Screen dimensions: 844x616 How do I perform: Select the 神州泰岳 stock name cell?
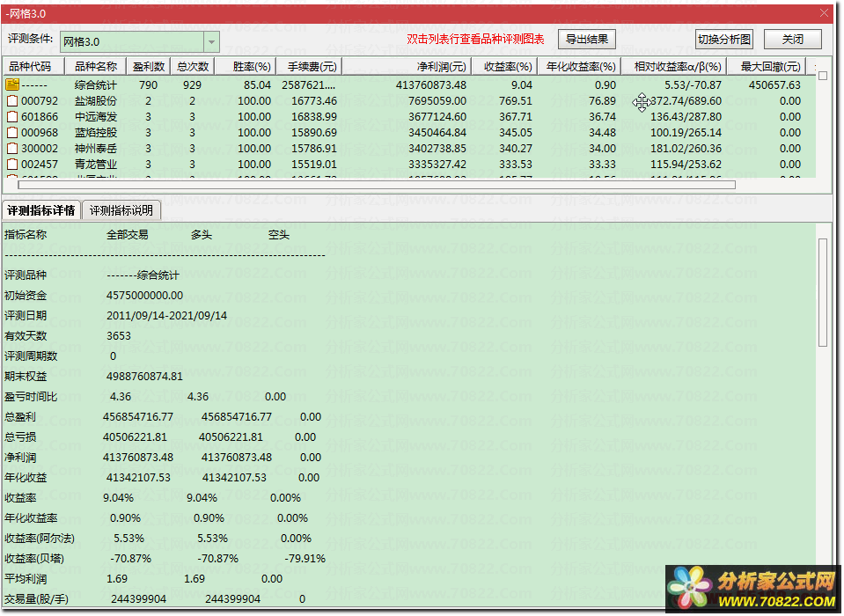coord(96,149)
